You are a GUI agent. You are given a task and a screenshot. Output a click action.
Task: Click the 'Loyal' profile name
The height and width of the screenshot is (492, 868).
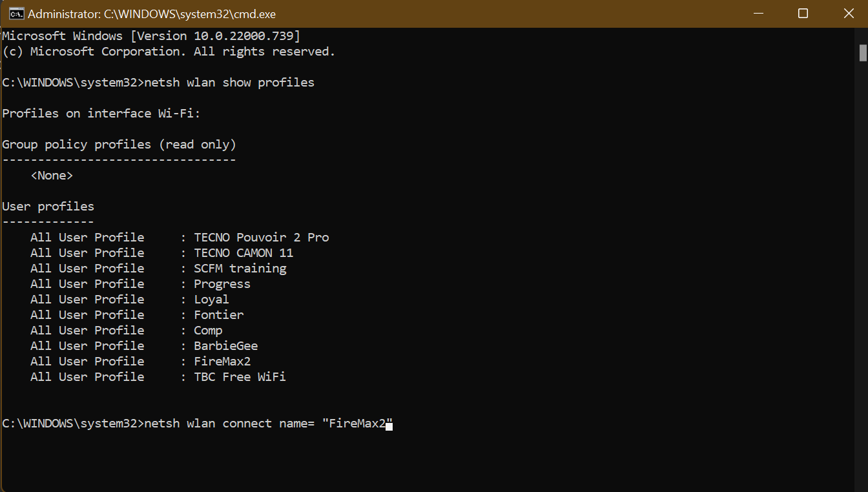pos(211,300)
